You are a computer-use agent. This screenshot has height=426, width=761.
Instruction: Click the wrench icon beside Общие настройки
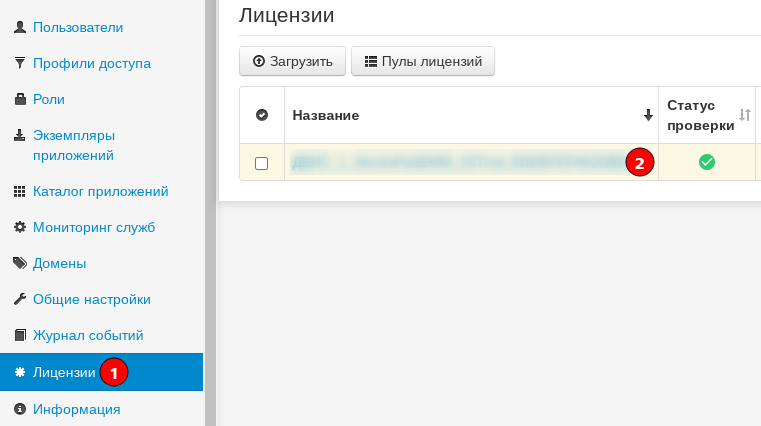[19, 299]
